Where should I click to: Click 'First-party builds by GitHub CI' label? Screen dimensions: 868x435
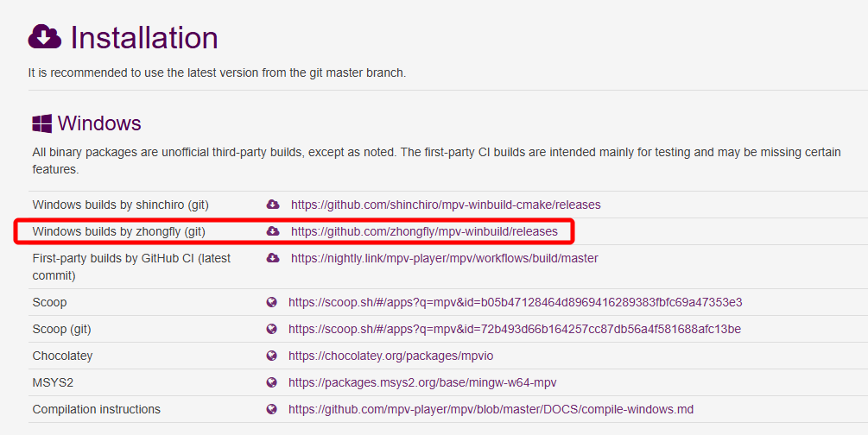[132, 267]
